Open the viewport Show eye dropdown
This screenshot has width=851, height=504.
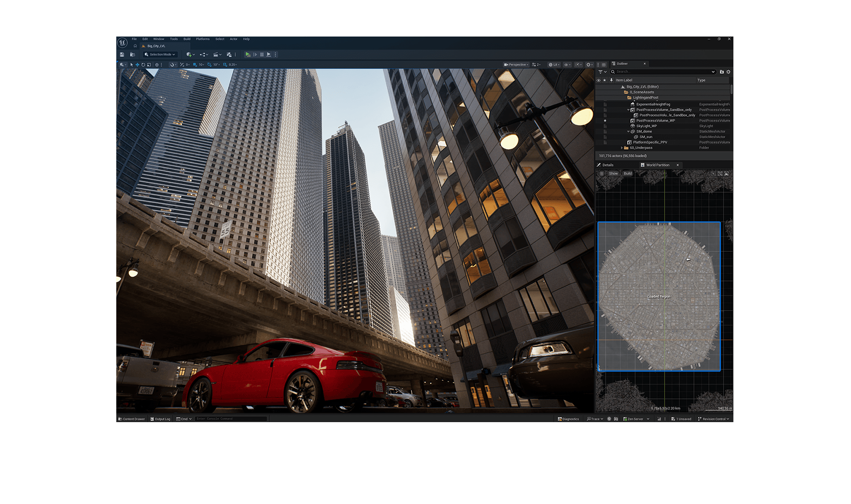point(567,65)
